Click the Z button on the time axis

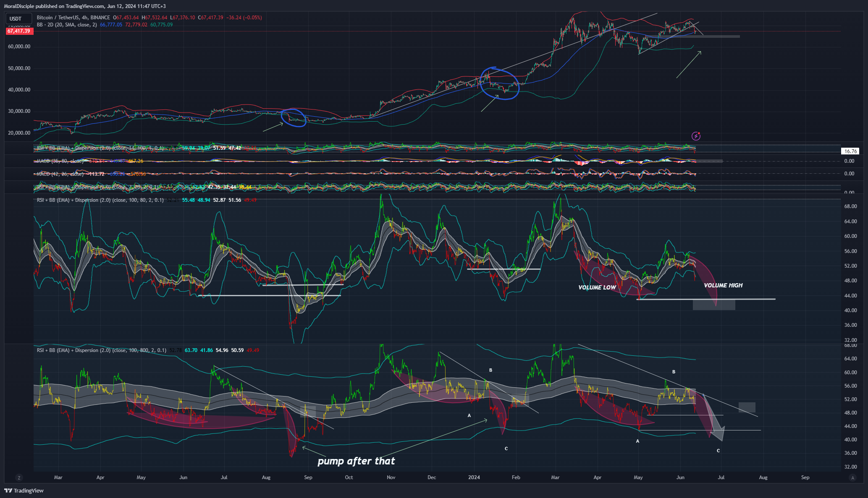click(x=18, y=477)
